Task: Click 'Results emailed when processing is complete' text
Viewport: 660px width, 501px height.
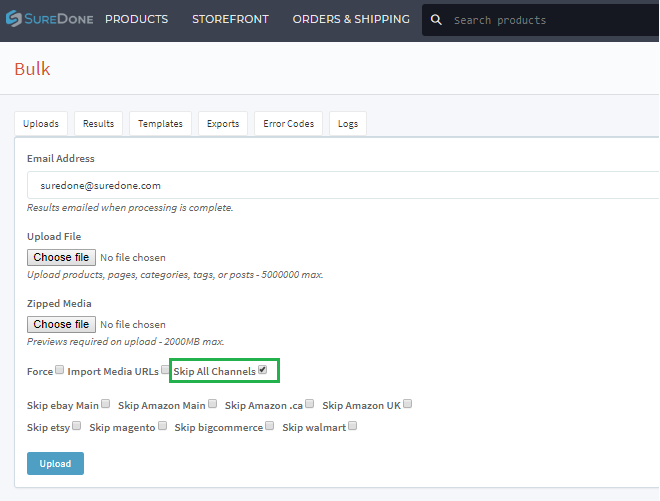Action: coord(130,208)
